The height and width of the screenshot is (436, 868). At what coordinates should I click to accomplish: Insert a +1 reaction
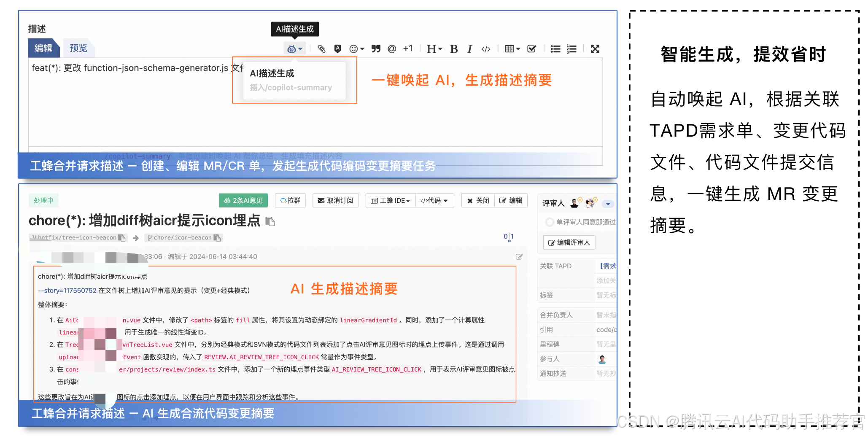pyautogui.click(x=407, y=48)
